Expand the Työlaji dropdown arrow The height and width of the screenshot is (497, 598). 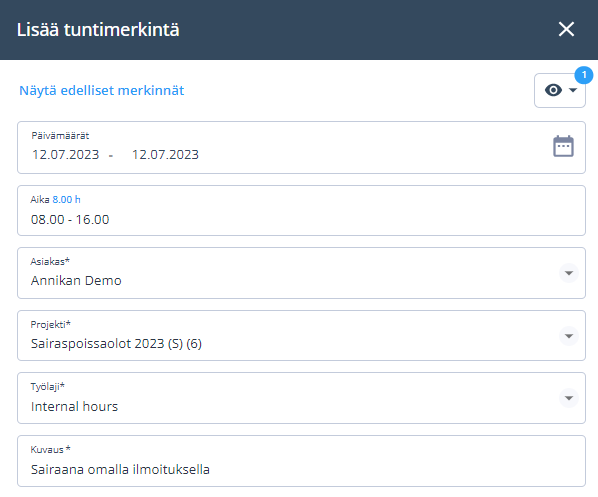point(569,398)
